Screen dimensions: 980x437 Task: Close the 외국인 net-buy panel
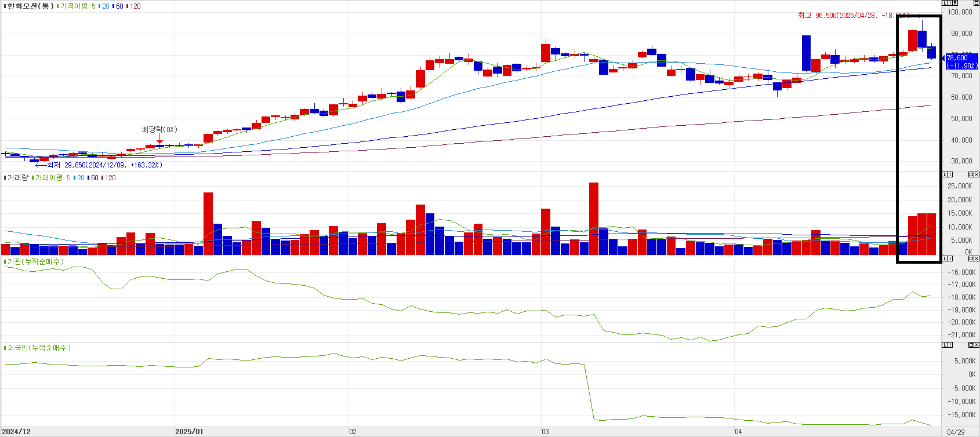[x=977, y=344]
